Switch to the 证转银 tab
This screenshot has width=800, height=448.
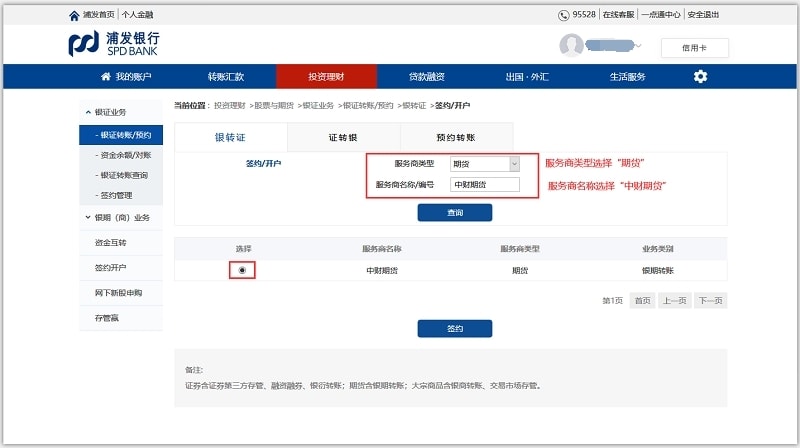(x=343, y=137)
